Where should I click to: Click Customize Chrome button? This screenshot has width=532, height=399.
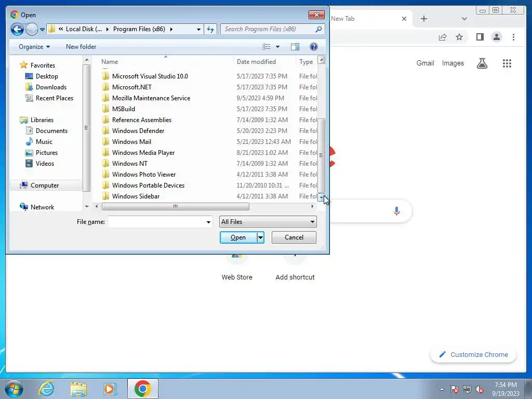pos(474,354)
